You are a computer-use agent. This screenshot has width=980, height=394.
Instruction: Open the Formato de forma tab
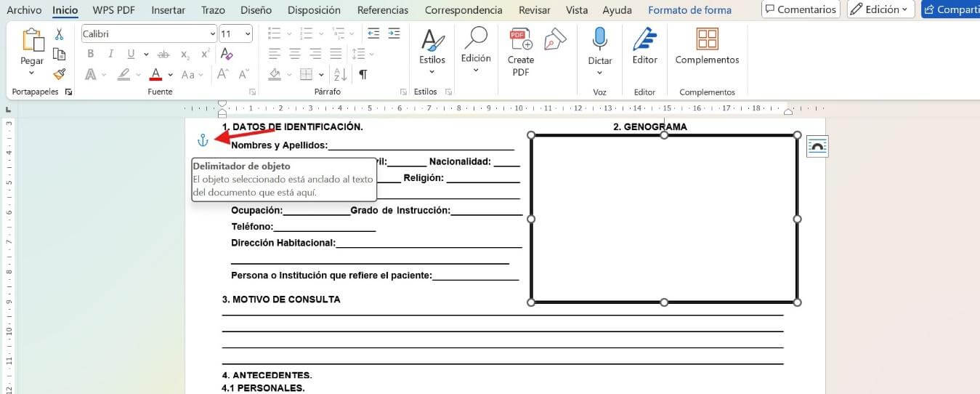689,10
